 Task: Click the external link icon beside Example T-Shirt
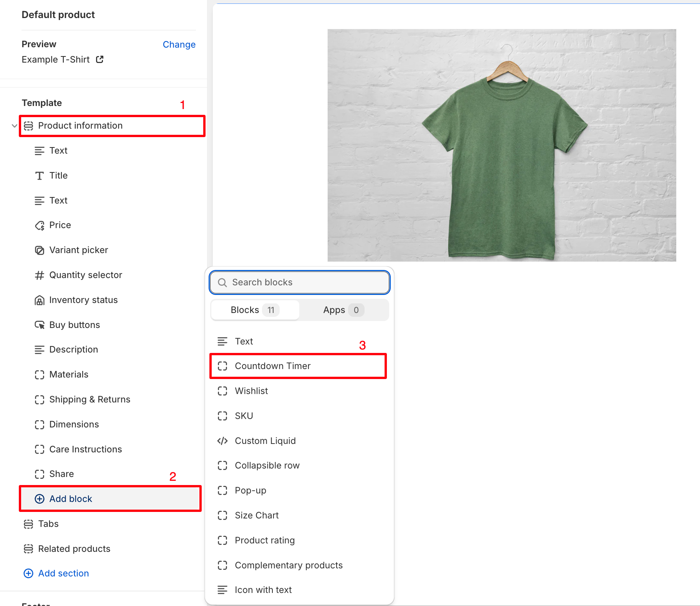100,60
